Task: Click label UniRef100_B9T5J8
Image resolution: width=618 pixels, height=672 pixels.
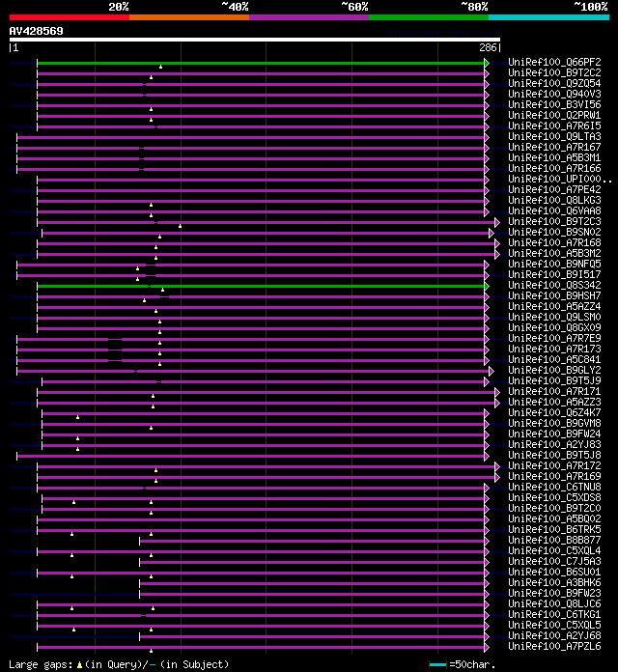Action: [554, 455]
